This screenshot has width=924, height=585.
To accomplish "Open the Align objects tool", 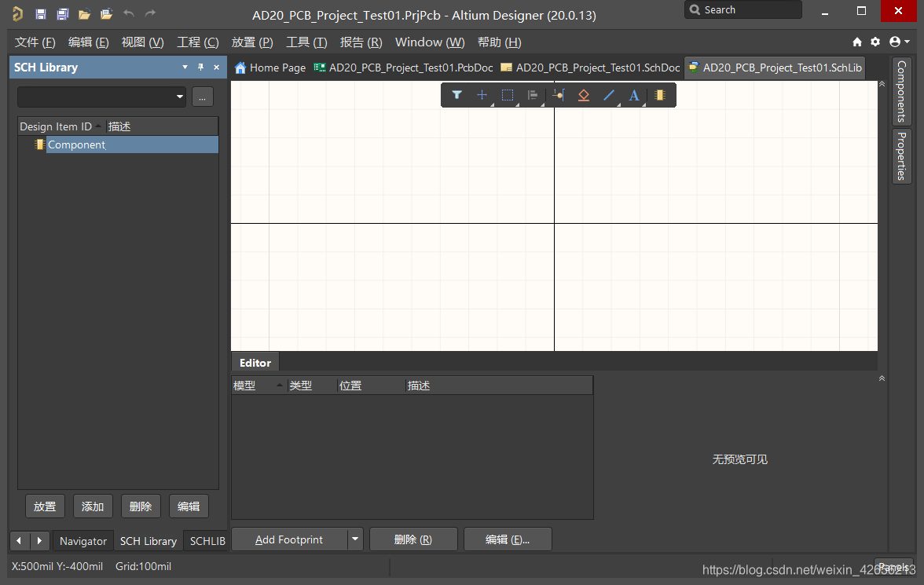I will [533, 95].
